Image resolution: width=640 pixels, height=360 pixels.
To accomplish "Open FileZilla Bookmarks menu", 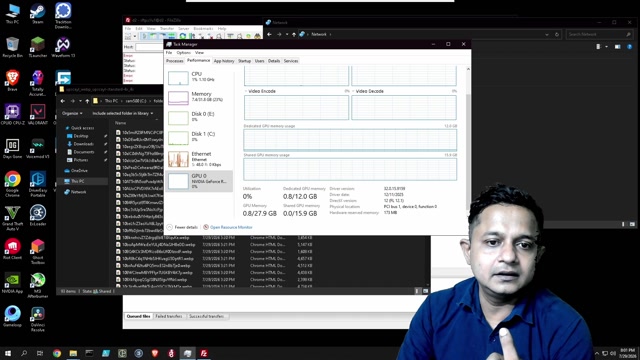I will pos(203,29).
